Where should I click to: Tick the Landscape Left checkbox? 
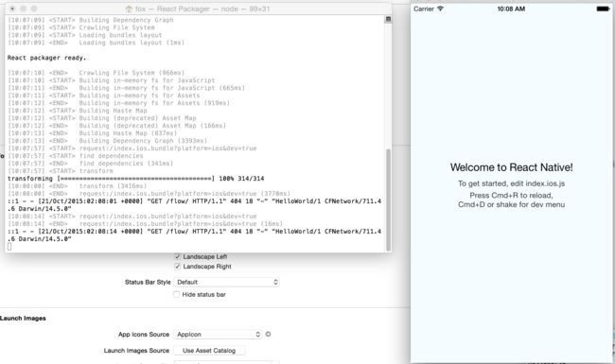177,256
